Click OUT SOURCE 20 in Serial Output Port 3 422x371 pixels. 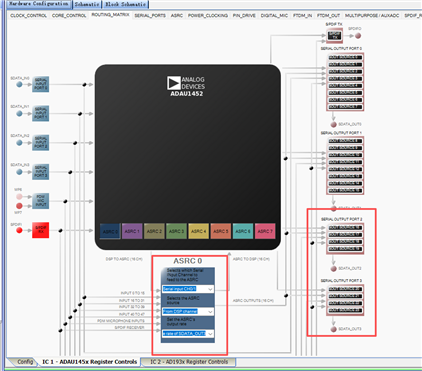click(x=345, y=289)
